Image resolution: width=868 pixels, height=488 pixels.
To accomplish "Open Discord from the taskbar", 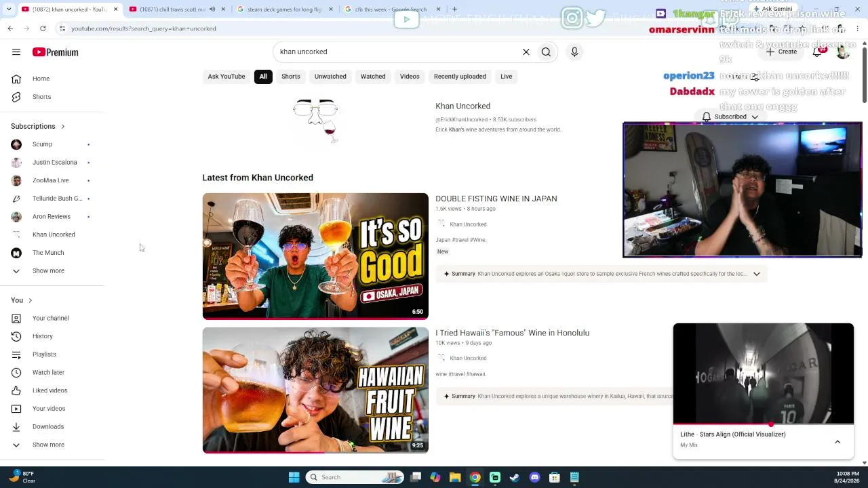I will coord(534,477).
